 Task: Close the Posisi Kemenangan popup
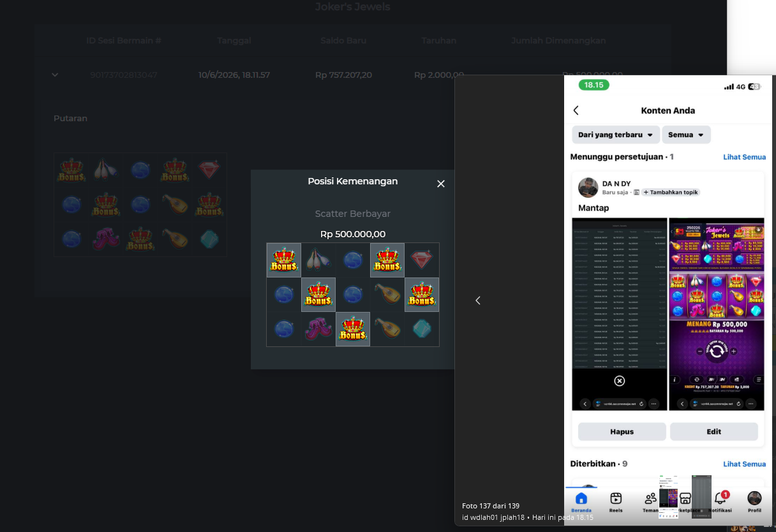pos(440,184)
